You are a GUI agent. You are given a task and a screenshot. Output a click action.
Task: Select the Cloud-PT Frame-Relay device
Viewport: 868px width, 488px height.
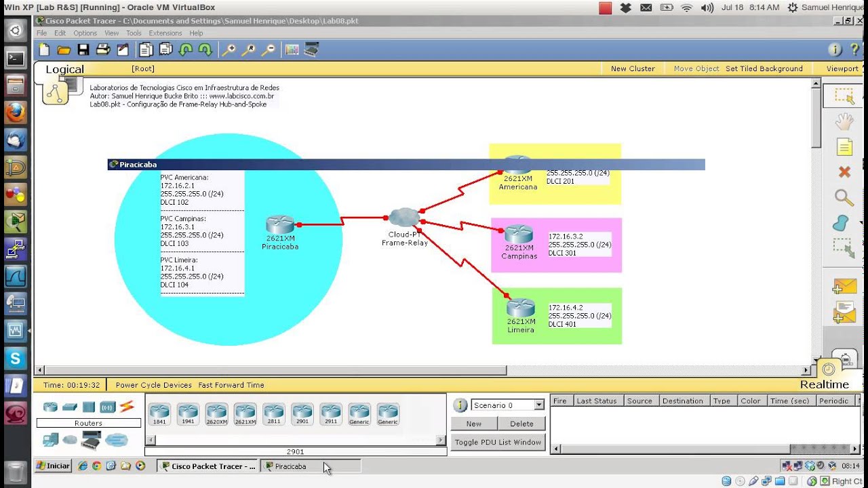[x=405, y=218]
